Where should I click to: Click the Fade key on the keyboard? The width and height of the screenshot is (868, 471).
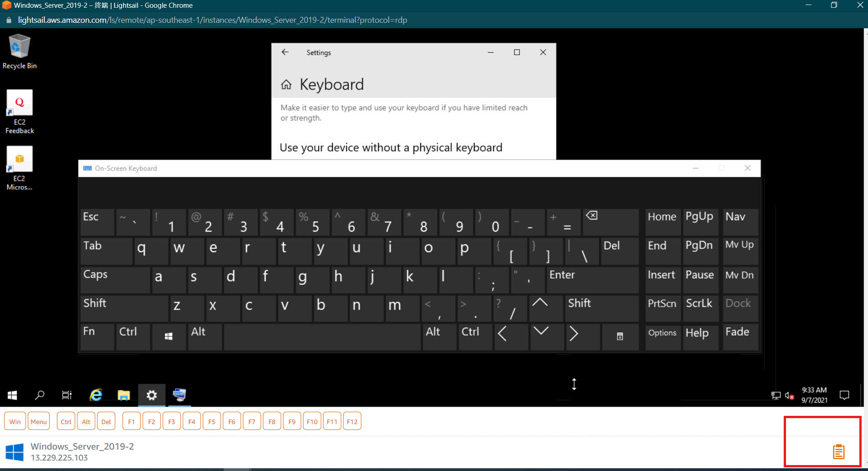coord(740,337)
